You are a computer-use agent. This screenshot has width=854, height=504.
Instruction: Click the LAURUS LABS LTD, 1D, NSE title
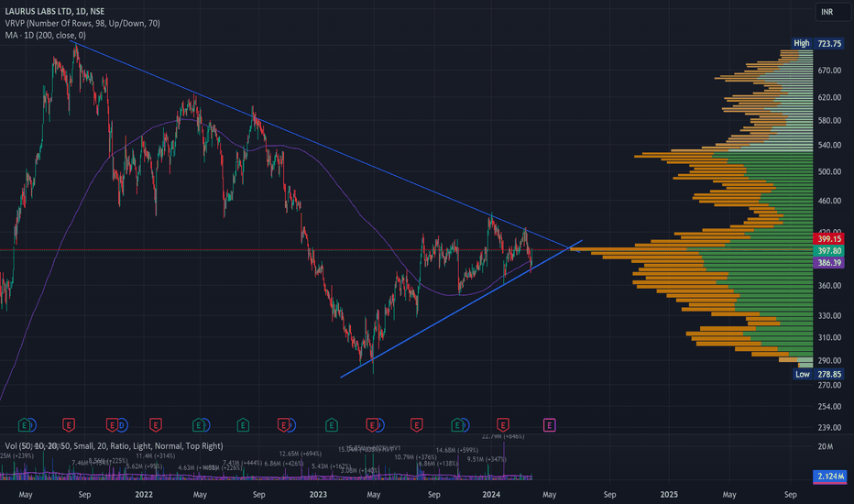[x=54, y=11]
